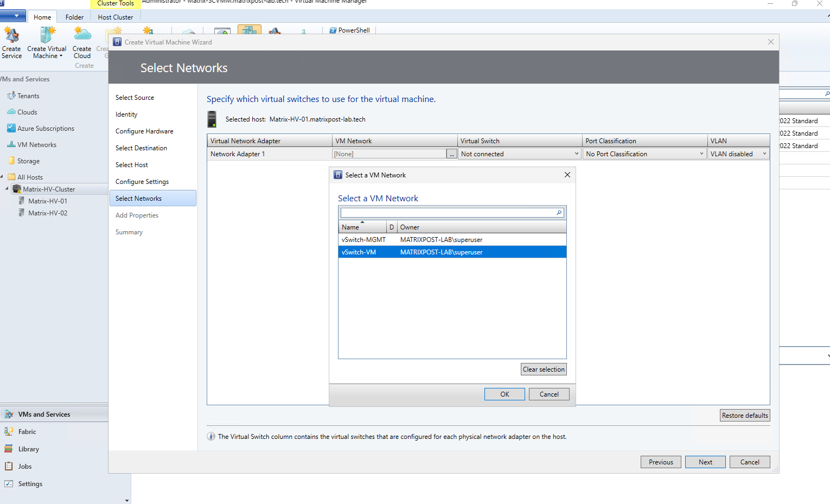Click the Settings workspace icon
Screen dimensions: 830x504
click(9, 484)
